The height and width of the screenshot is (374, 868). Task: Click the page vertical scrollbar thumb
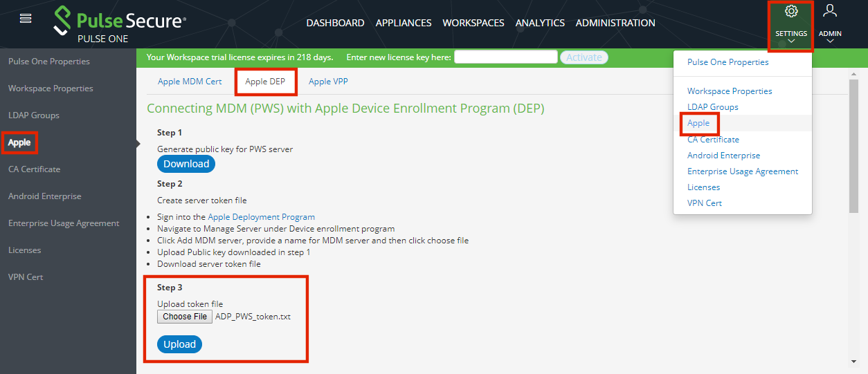coord(853,146)
